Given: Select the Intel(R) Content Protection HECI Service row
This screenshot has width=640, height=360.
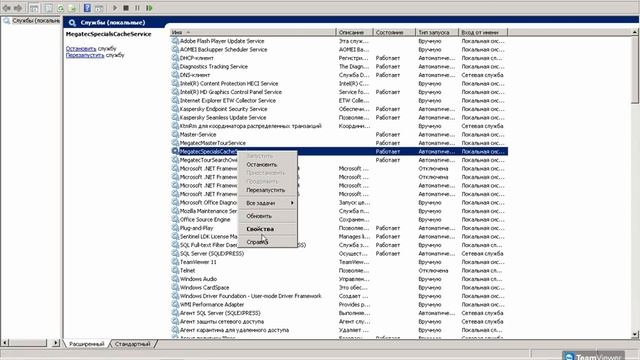Looking at the screenshot, I should pos(339,84).
